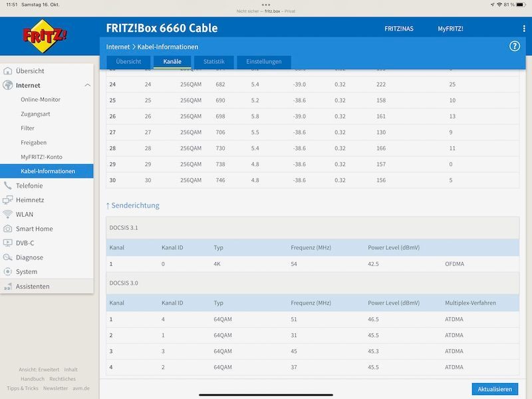The image size is (532, 399).
Task: Open the Rechtliches footer link
Action: point(63,378)
